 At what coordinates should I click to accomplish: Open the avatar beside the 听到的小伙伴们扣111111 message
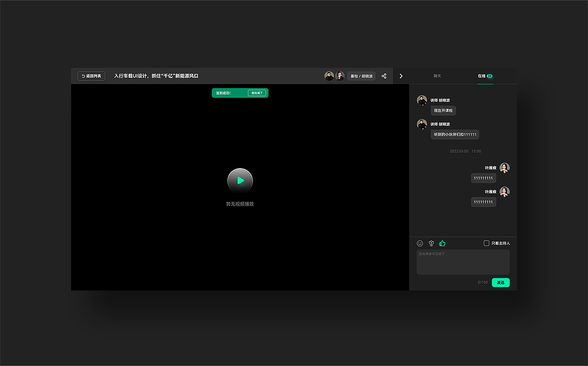[x=422, y=124]
